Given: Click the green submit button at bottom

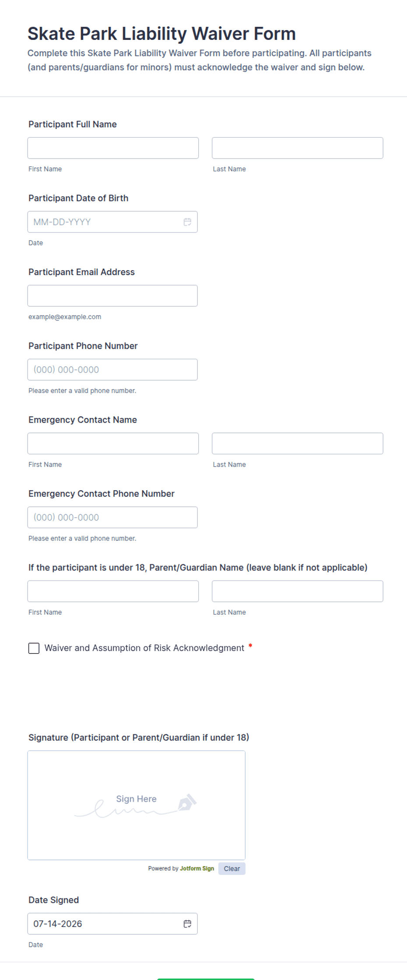Looking at the screenshot, I should 206,979.
